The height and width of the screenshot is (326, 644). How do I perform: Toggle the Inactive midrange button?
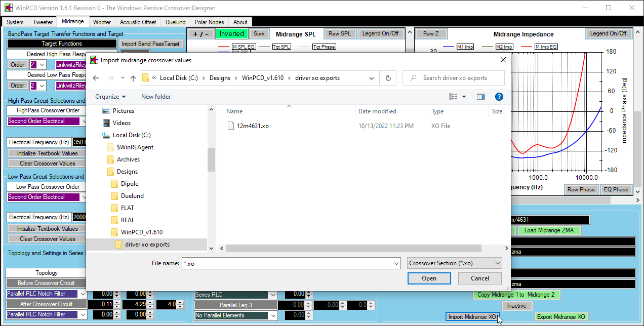[x=516, y=306]
